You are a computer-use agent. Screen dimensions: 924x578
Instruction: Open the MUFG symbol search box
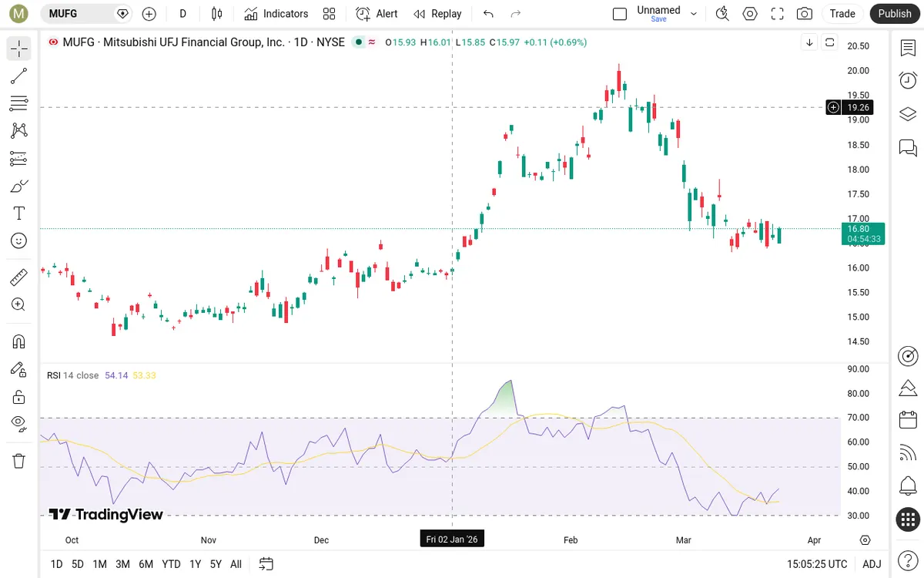pos(87,14)
